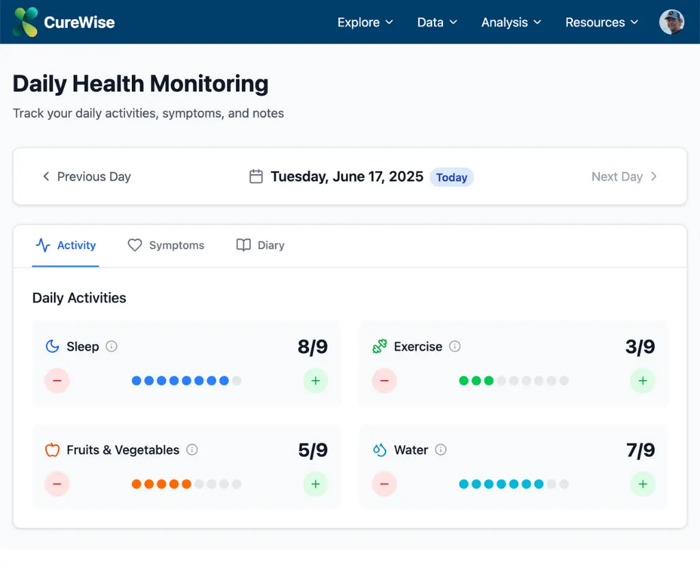Viewport: 700px width, 588px height.
Task: Switch to the Symptoms tab
Action: 165,245
